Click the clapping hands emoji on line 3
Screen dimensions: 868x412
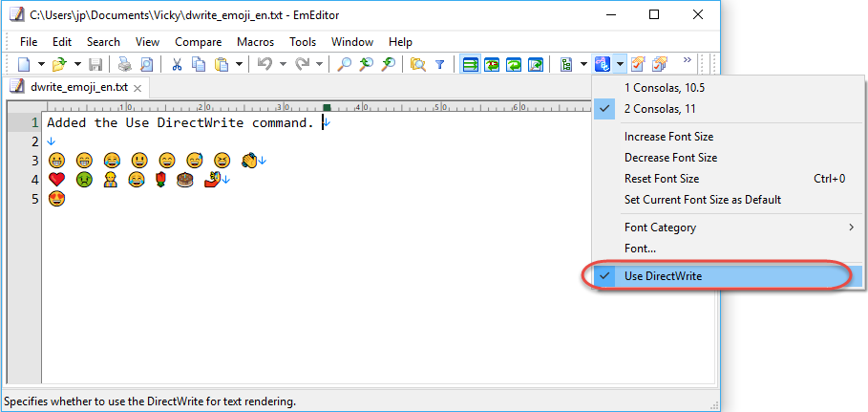[x=249, y=161]
